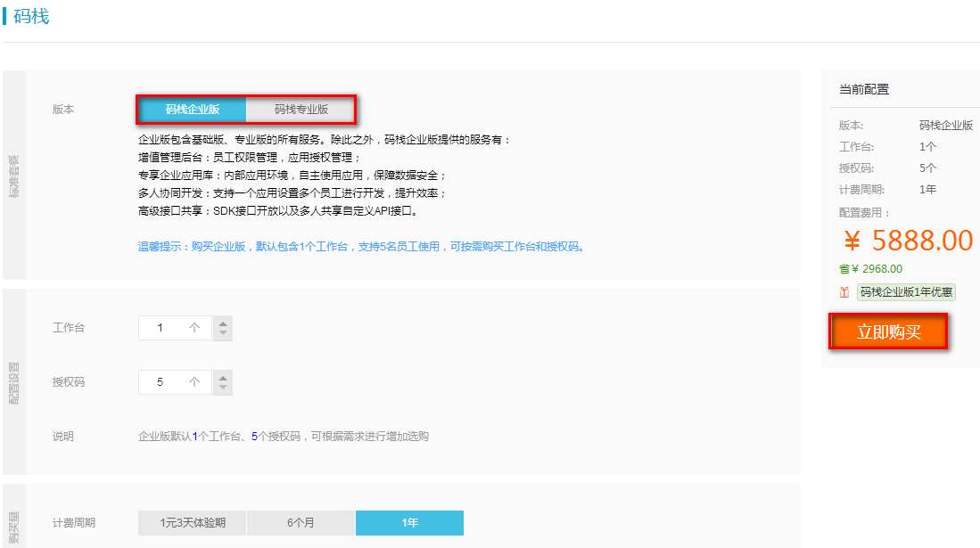
Task: Click the 说明 label
Action: pyautogui.click(x=63, y=436)
